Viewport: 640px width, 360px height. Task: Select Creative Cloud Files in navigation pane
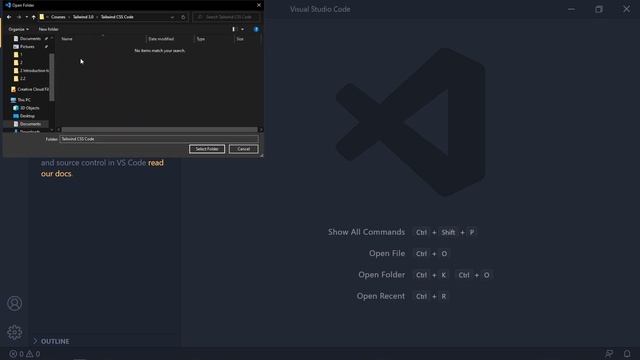[30, 89]
